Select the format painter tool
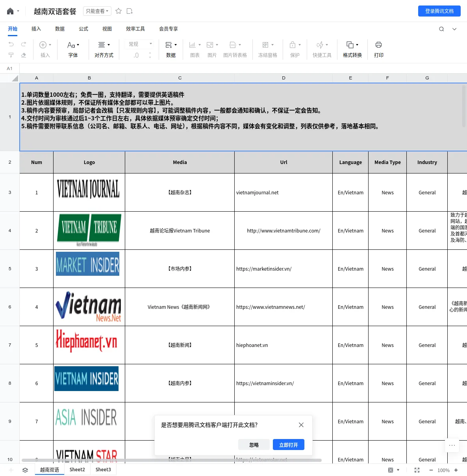This screenshot has height=476, width=467. pos(11,55)
